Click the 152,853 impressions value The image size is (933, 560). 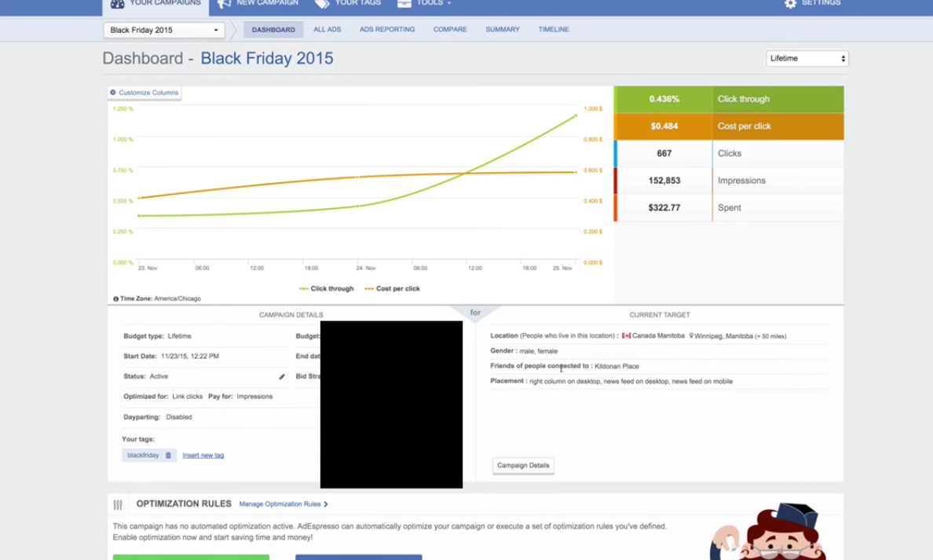664,181
